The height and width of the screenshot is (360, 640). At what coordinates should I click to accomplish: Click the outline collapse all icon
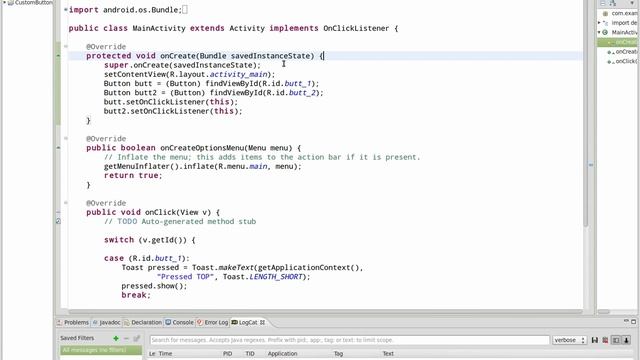tap(603, 3)
